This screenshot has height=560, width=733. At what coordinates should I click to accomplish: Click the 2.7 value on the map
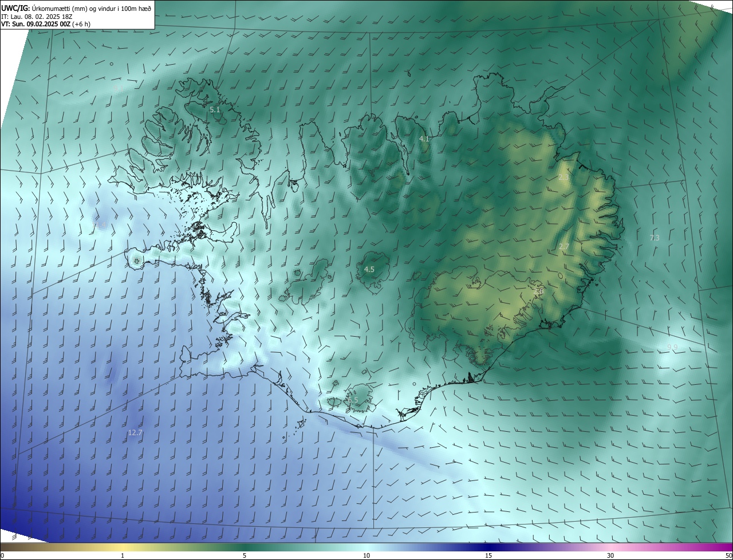click(564, 247)
